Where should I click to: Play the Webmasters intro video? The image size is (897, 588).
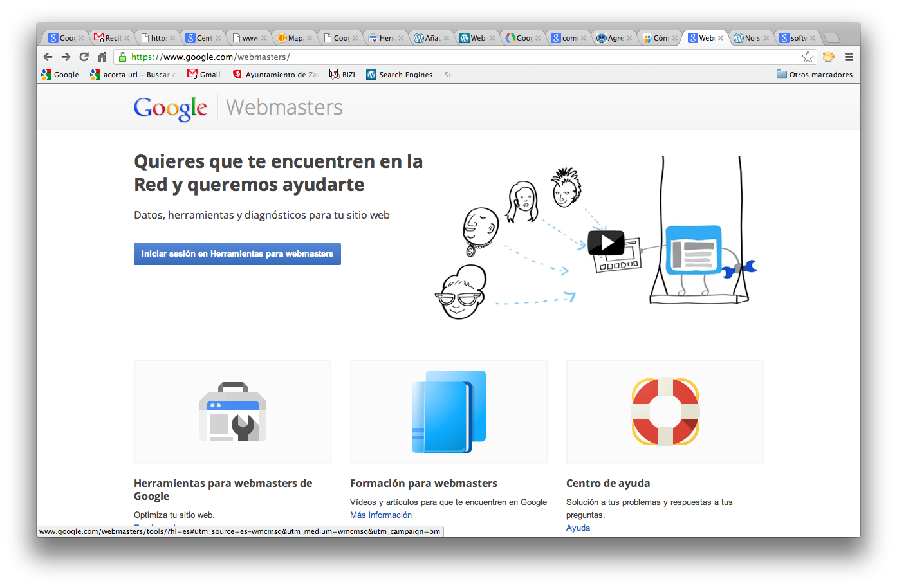(x=606, y=243)
